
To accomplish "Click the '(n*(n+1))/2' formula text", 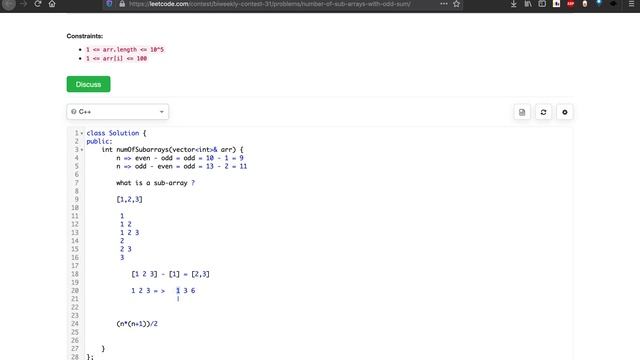I will (137, 324).
